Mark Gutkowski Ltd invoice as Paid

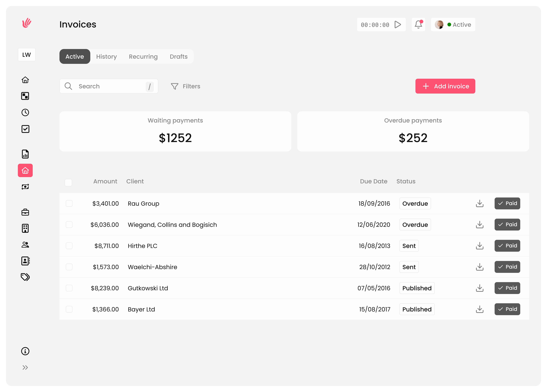point(507,288)
